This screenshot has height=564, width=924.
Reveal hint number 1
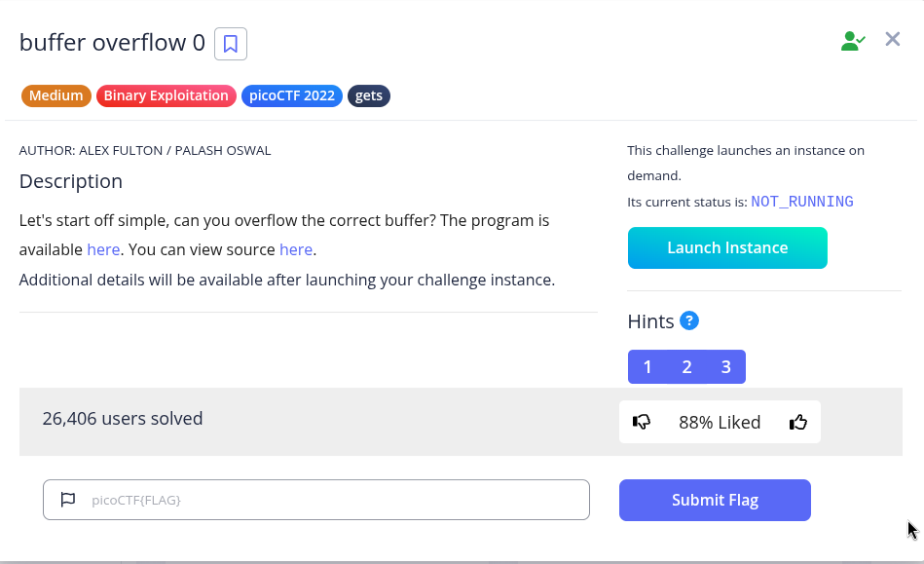coord(647,367)
